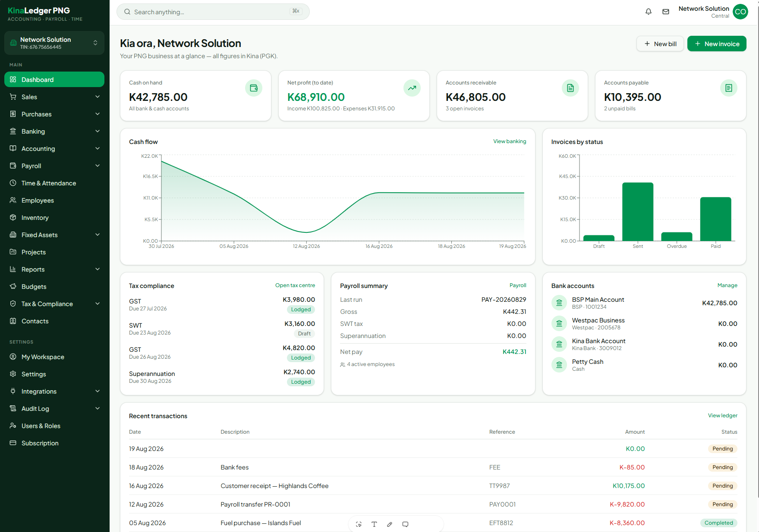Expand the Audit Log menu chevron
The height and width of the screenshot is (532, 759).
click(x=98, y=408)
